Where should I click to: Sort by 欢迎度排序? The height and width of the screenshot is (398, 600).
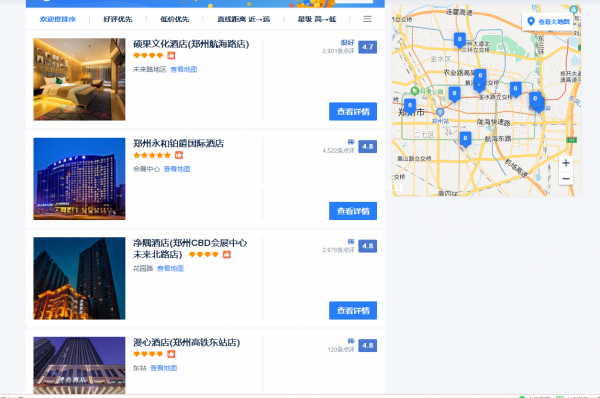tap(58, 19)
